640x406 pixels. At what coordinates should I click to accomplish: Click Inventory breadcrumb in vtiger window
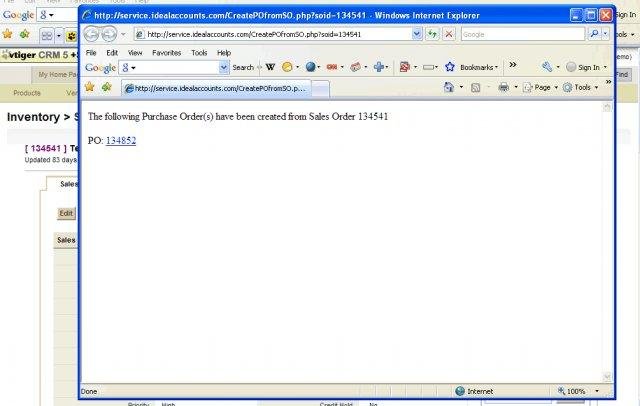[x=33, y=117]
